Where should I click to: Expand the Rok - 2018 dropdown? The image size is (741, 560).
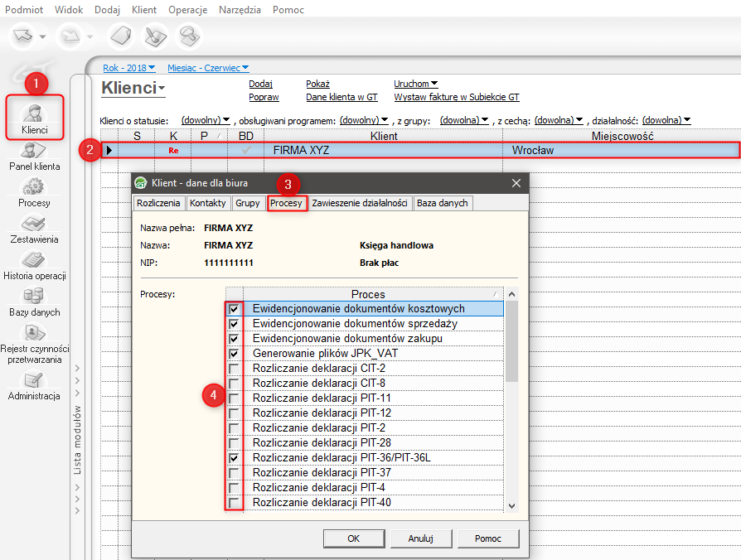131,68
